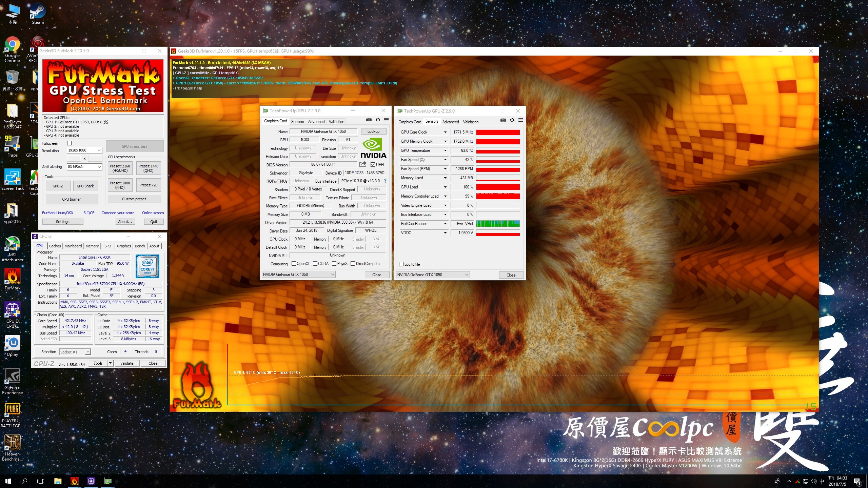Click refresh icon in GPU-Z Graphics Card window
The width and height of the screenshot is (868, 488).
378,120
